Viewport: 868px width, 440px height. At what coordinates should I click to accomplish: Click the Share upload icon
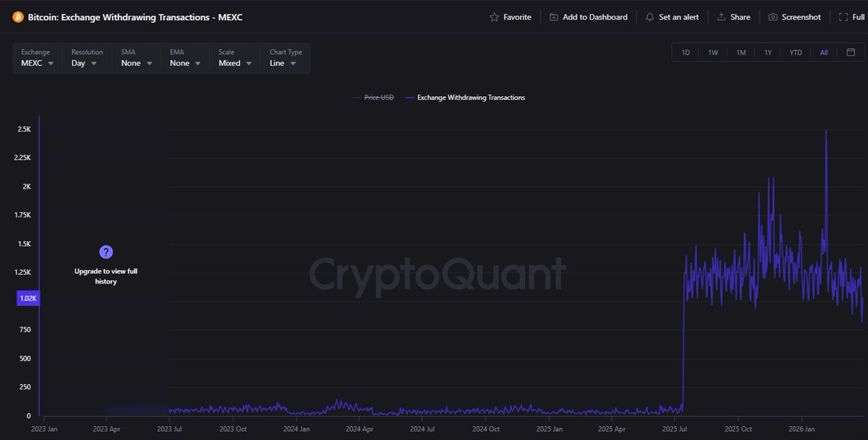click(721, 17)
